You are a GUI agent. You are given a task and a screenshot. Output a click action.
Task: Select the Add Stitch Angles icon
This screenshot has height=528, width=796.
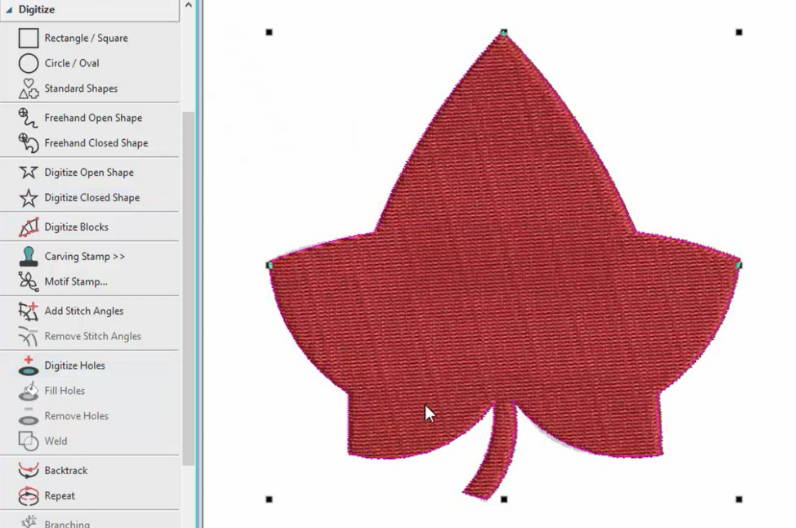pyautogui.click(x=28, y=311)
